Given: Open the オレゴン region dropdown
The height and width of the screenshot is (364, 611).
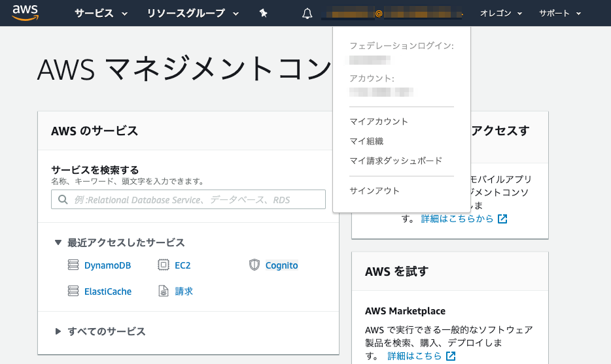Looking at the screenshot, I should coord(500,13).
